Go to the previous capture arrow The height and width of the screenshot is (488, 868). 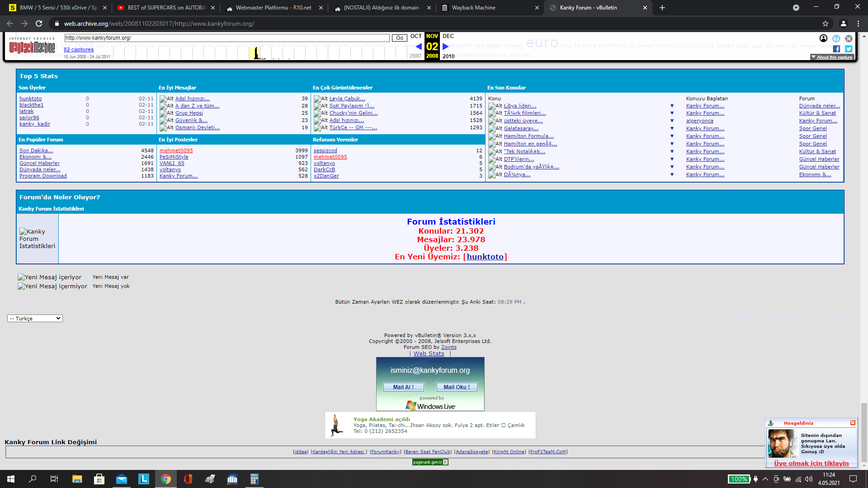[419, 46]
